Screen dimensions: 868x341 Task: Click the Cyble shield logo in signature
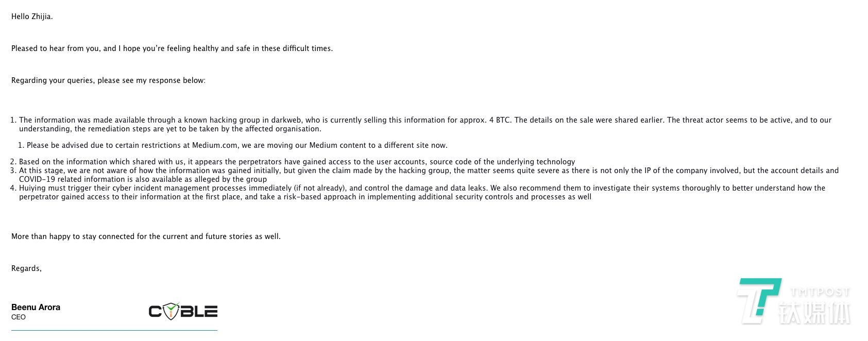coord(183,311)
